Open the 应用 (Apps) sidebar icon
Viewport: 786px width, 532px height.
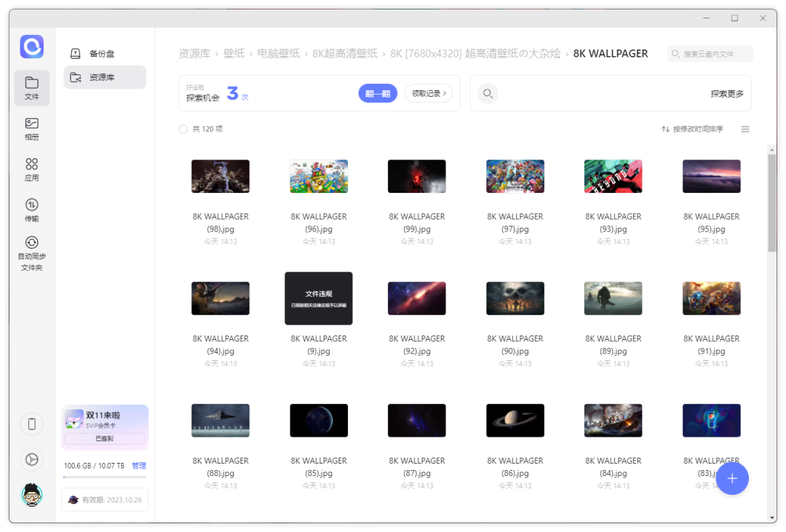pyautogui.click(x=31, y=169)
